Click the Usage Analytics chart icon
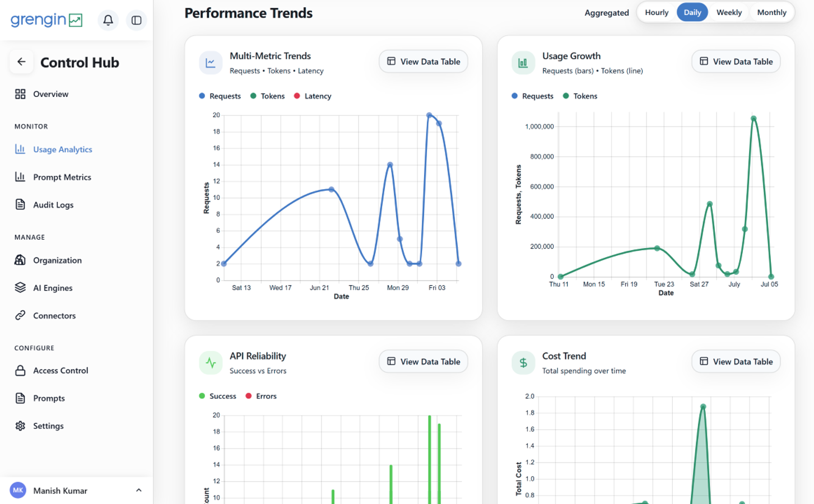Screen dimensions: 814x504 coord(20,149)
